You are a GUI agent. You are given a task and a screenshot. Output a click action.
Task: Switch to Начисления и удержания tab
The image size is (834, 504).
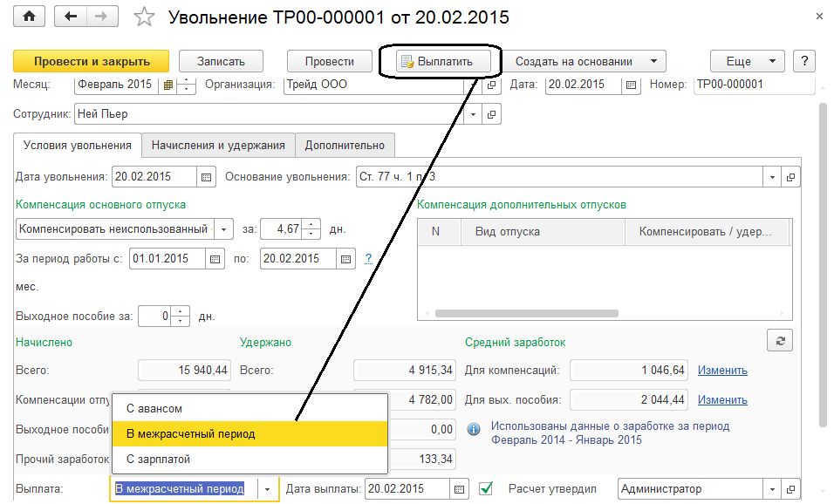point(218,146)
